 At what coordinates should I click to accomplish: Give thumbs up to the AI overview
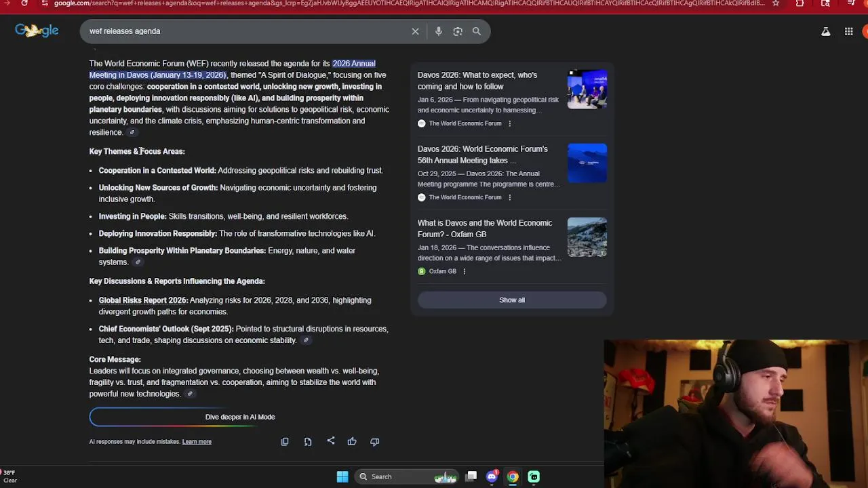pos(352,441)
